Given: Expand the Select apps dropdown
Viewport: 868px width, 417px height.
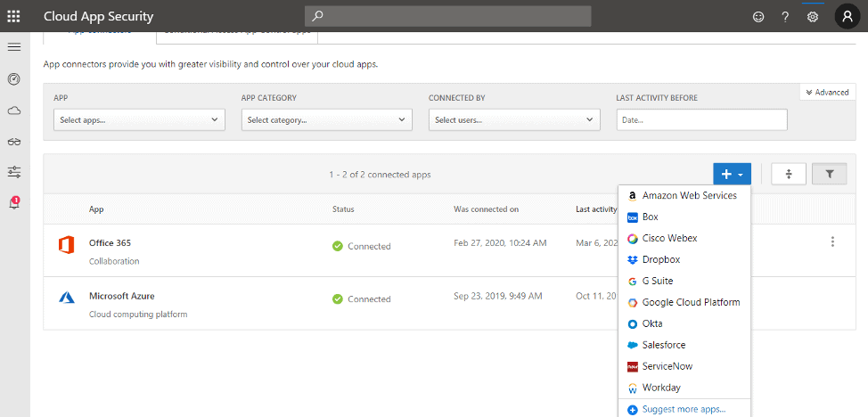Looking at the screenshot, I should (140, 119).
